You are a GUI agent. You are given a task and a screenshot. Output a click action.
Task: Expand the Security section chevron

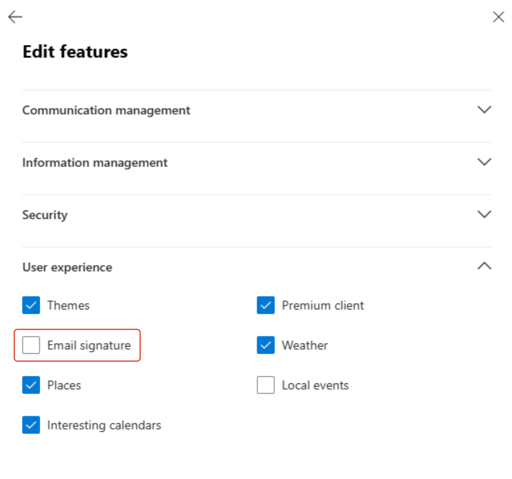(x=484, y=214)
